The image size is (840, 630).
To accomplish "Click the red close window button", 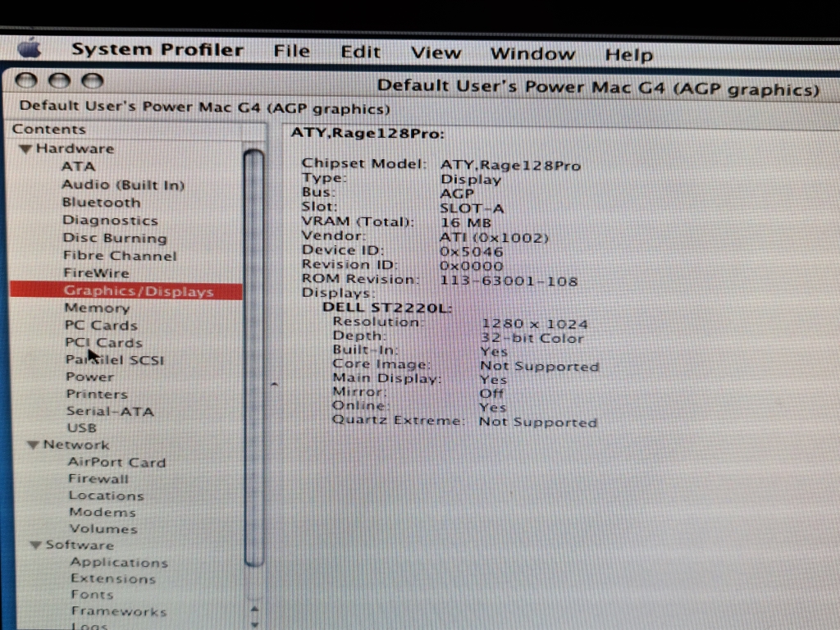I will click(x=26, y=80).
